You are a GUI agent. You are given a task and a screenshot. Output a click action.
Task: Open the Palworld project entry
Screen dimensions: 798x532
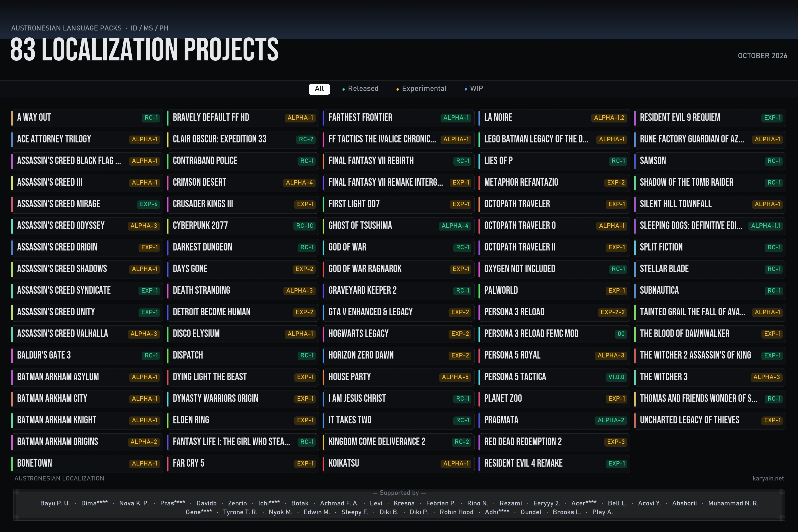coord(554,291)
